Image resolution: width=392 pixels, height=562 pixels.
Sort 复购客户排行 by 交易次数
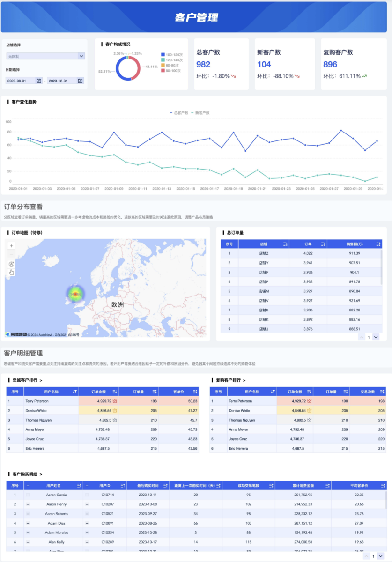[382, 392]
